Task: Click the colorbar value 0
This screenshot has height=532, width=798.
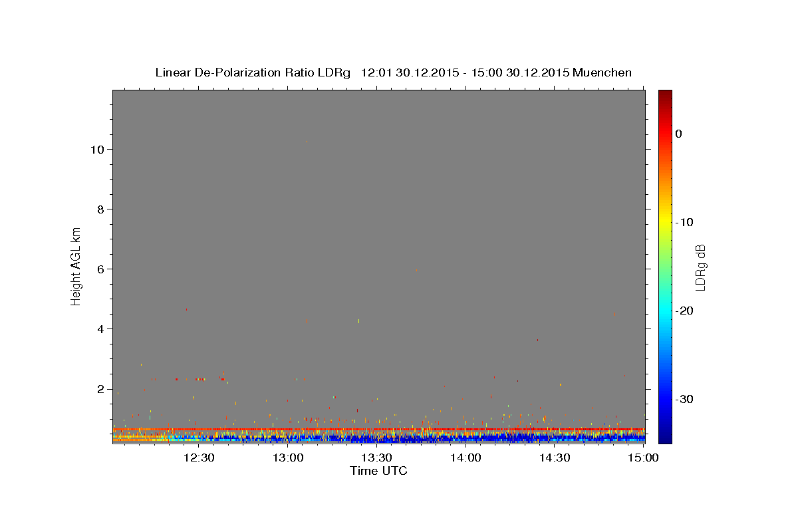Action: point(679,134)
